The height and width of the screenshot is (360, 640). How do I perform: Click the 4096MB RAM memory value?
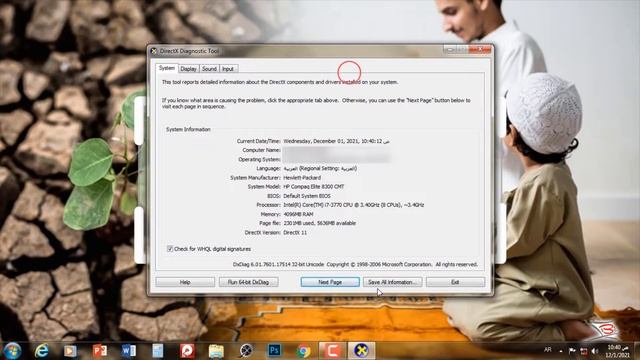(x=298, y=214)
